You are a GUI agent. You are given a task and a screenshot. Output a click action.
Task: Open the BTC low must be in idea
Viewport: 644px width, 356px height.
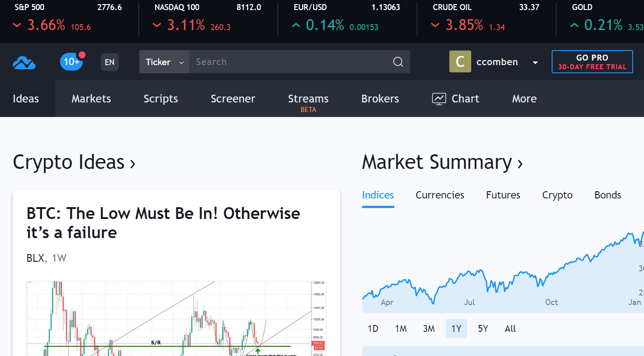pos(162,223)
